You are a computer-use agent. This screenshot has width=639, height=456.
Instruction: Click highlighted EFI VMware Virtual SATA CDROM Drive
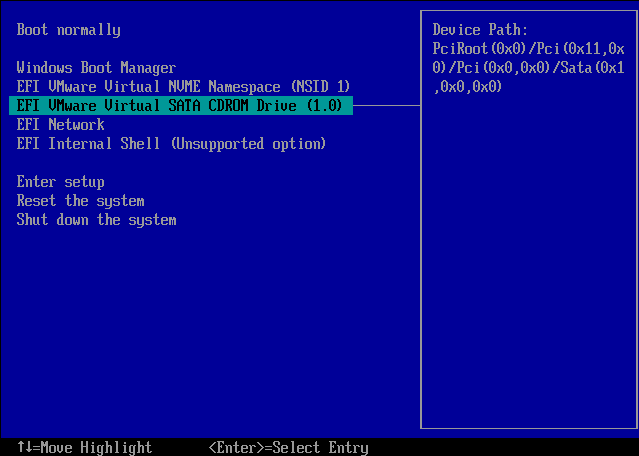[x=180, y=106]
